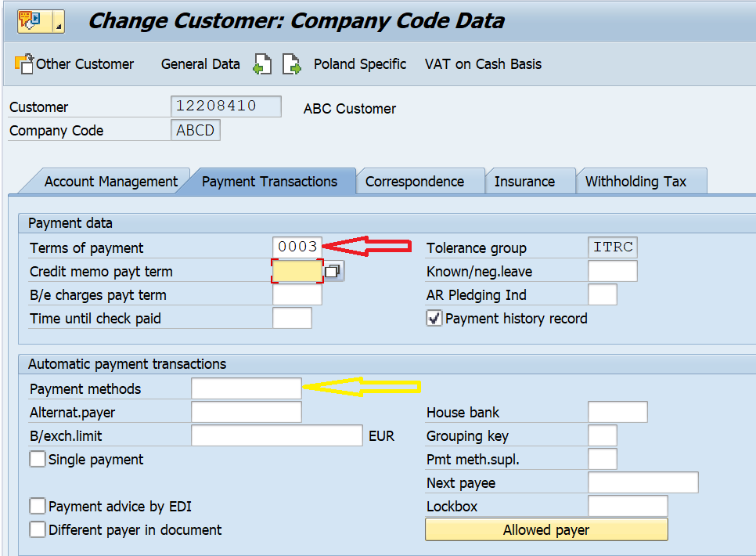The width and height of the screenshot is (756, 556).
Task: Click Poland Specific toolbar button
Action: coord(360,64)
